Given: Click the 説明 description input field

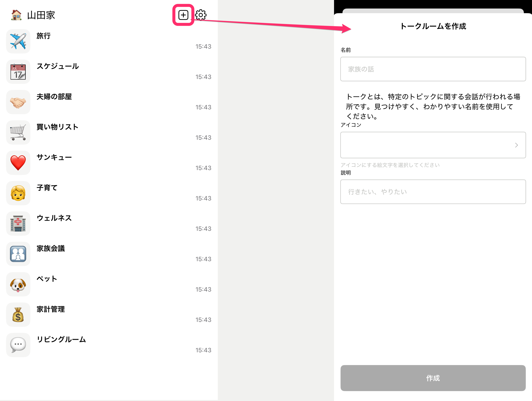Looking at the screenshot, I should coord(433,192).
